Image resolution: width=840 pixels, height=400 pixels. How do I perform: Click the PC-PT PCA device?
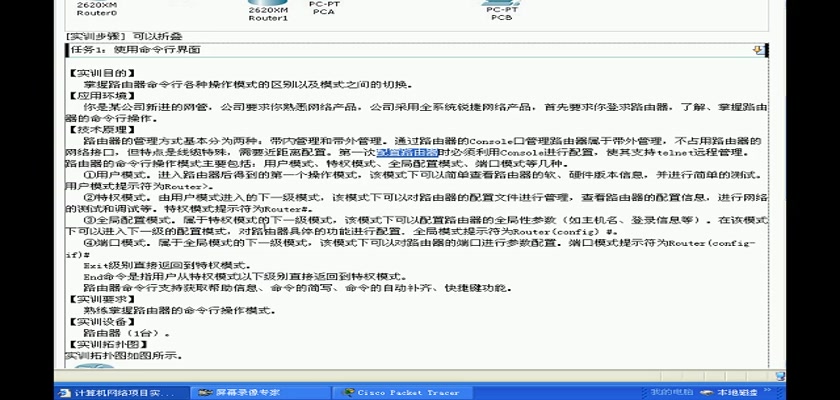323,9
